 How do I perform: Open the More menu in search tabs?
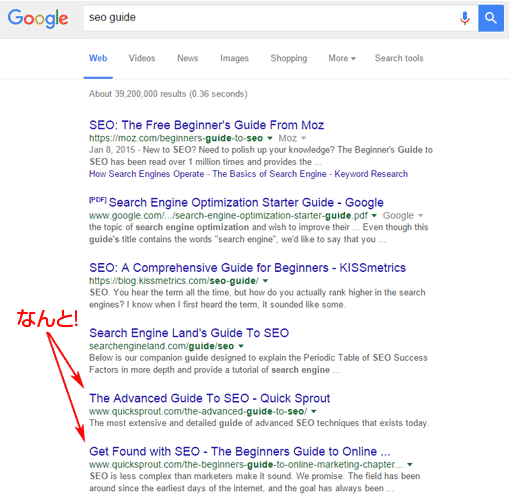click(342, 58)
